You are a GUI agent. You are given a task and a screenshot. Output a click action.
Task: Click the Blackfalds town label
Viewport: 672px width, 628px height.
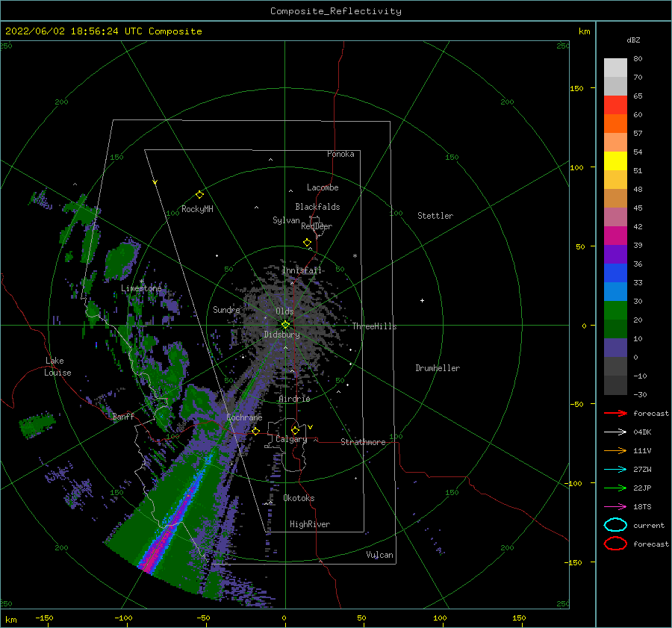pos(317,207)
